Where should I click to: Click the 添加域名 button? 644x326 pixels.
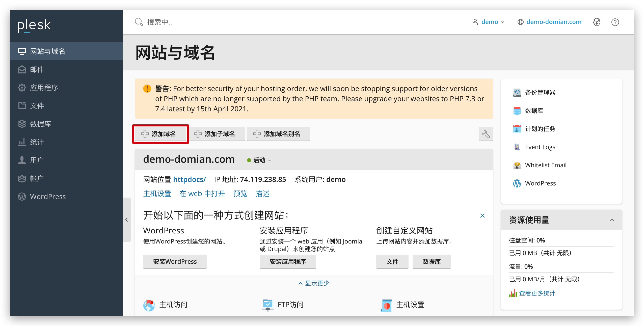point(160,134)
